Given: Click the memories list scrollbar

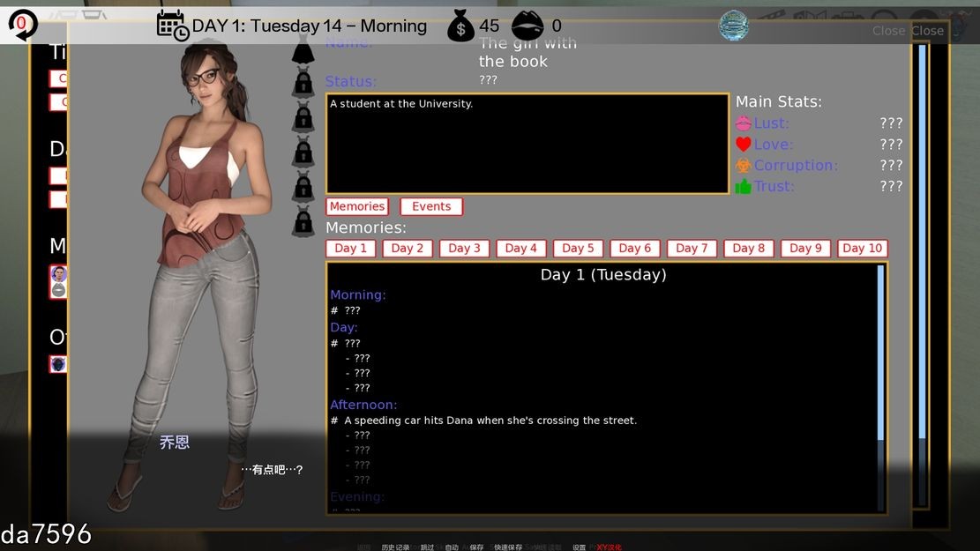Looking at the screenshot, I should coord(880,353).
